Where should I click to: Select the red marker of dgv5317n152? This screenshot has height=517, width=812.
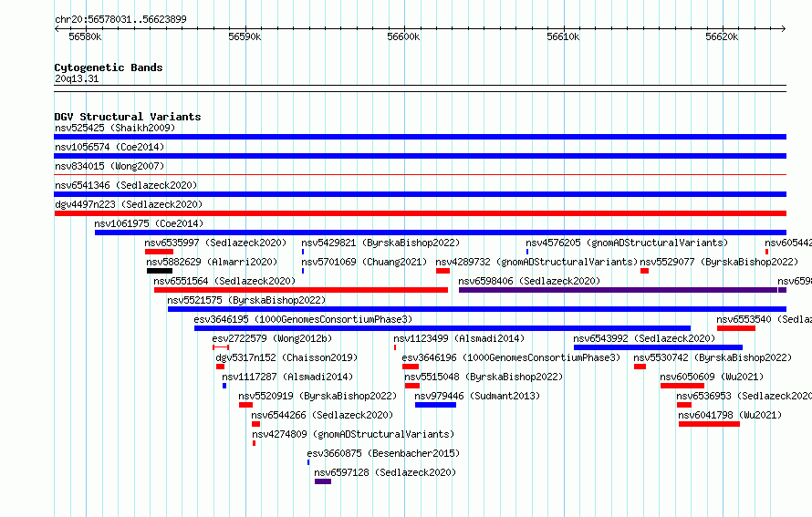(x=220, y=367)
